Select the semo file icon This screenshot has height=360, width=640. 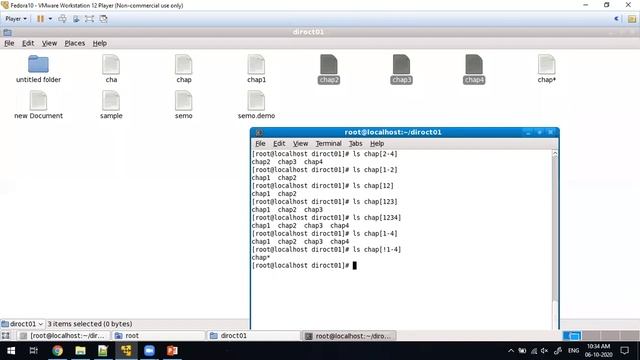click(x=184, y=100)
